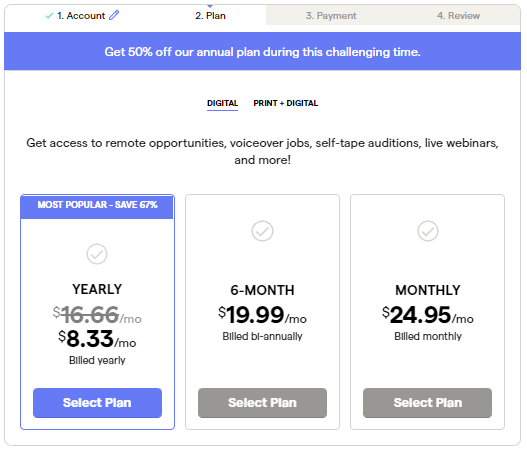
Task: Switch to the Print + Digital tab
Action: click(285, 103)
